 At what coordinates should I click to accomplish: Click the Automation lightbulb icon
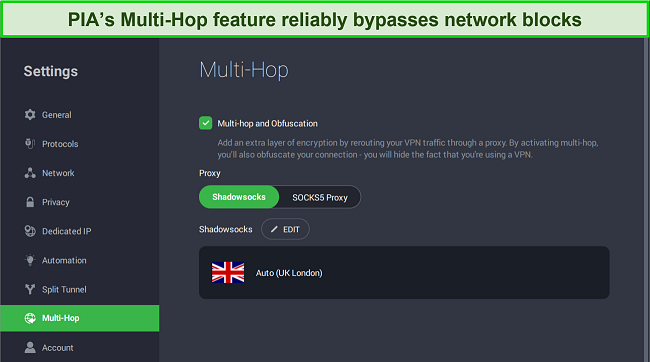30,260
